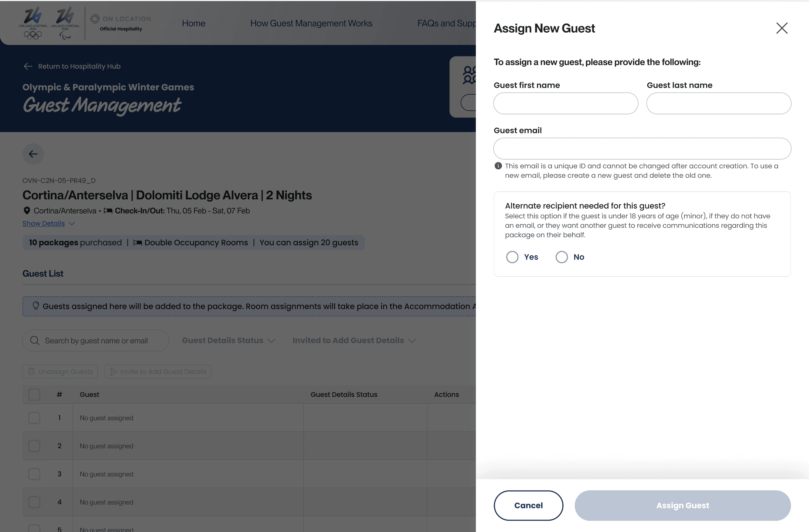Click the Milano Cortina Olympic logo
The width and height of the screenshot is (809, 532).
33,23
